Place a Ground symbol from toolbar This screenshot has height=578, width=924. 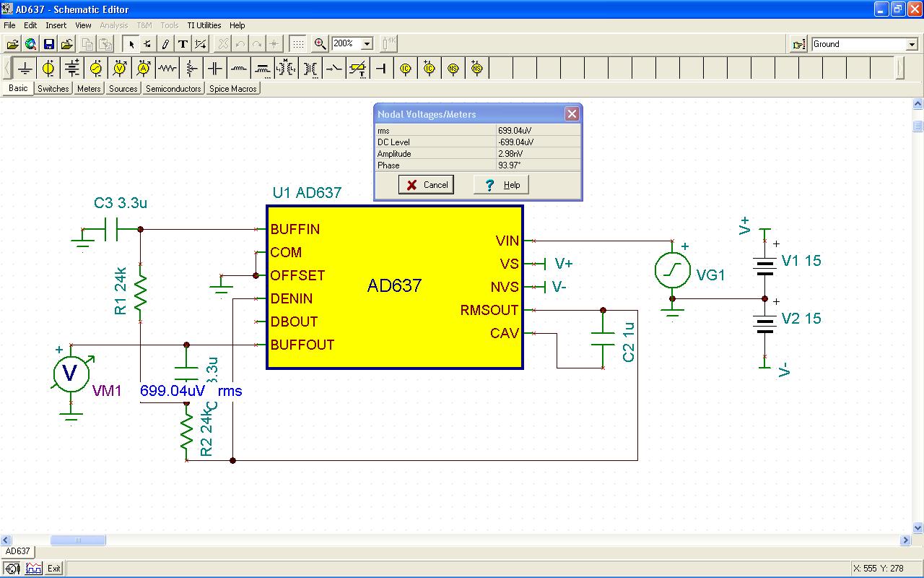point(25,69)
